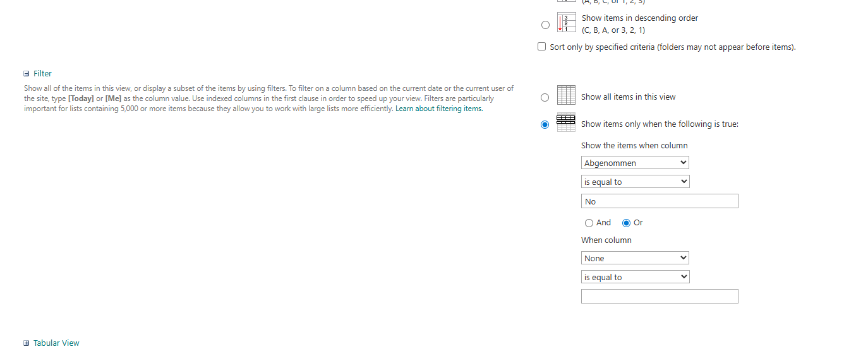Select the 'Or' radio button
This screenshot has height=354, width=868.
[627, 223]
